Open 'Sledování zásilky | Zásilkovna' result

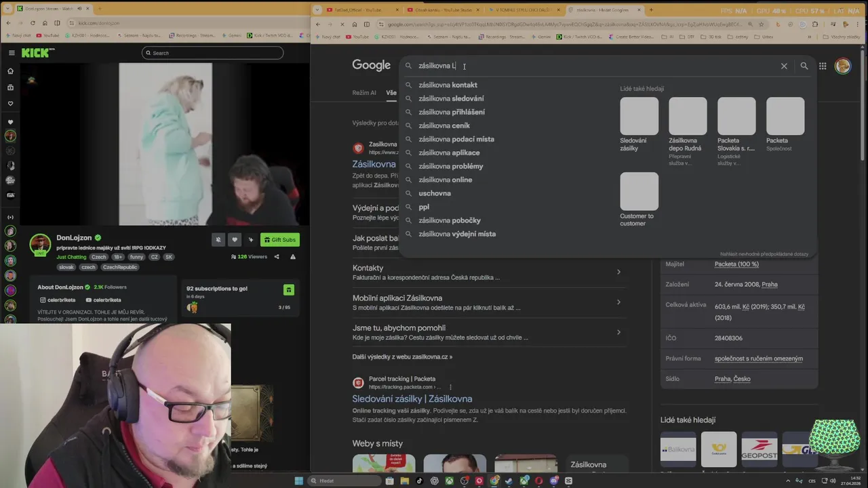tap(412, 399)
